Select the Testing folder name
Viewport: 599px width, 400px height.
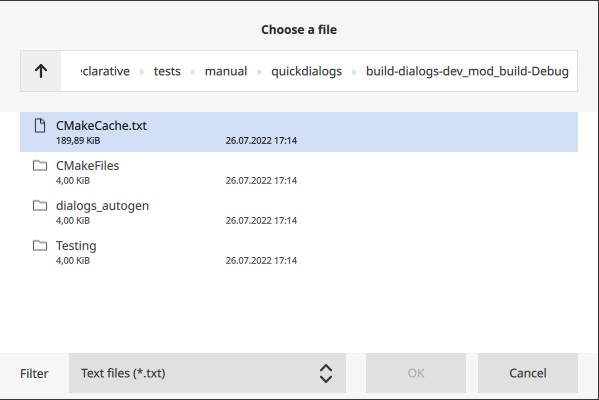[x=76, y=246]
